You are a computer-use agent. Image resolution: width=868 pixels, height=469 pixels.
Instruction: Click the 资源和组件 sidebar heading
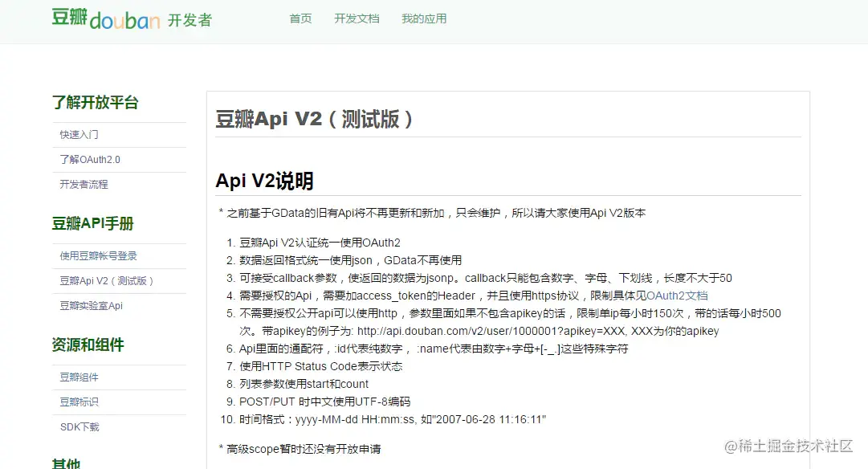click(x=88, y=345)
